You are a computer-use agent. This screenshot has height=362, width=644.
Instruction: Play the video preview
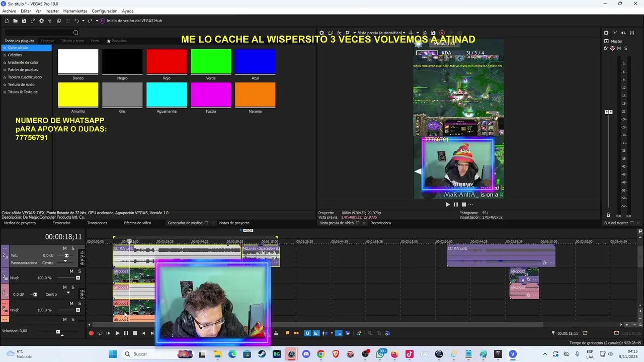click(x=448, y=204)
